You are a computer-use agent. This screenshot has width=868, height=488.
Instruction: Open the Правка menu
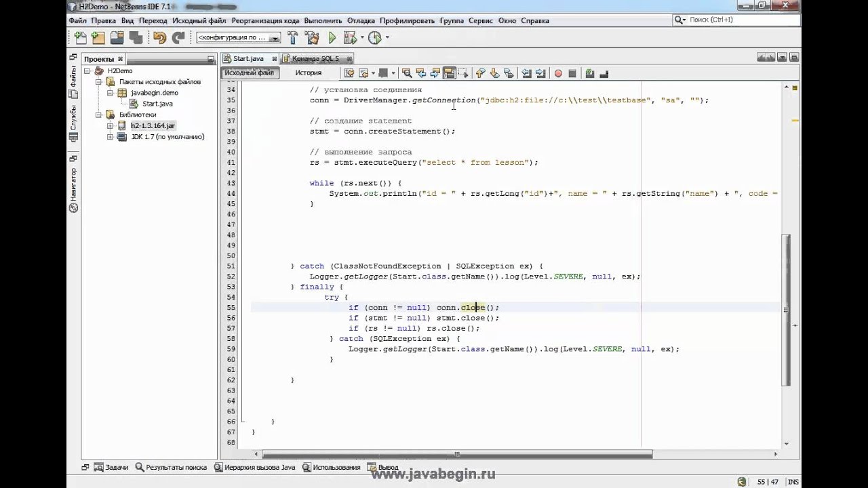[x=104, y=20]
